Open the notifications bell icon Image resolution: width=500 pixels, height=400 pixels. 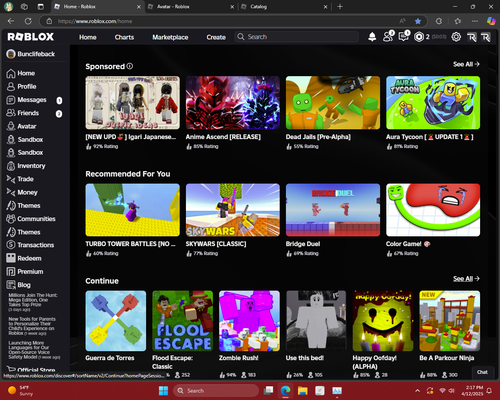click(x=372, y=37)
